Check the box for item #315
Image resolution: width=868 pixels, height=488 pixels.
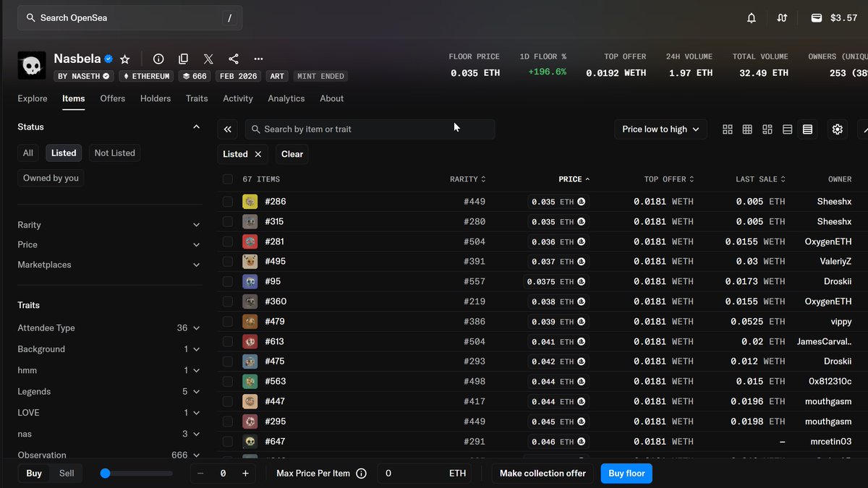point(228,222)
